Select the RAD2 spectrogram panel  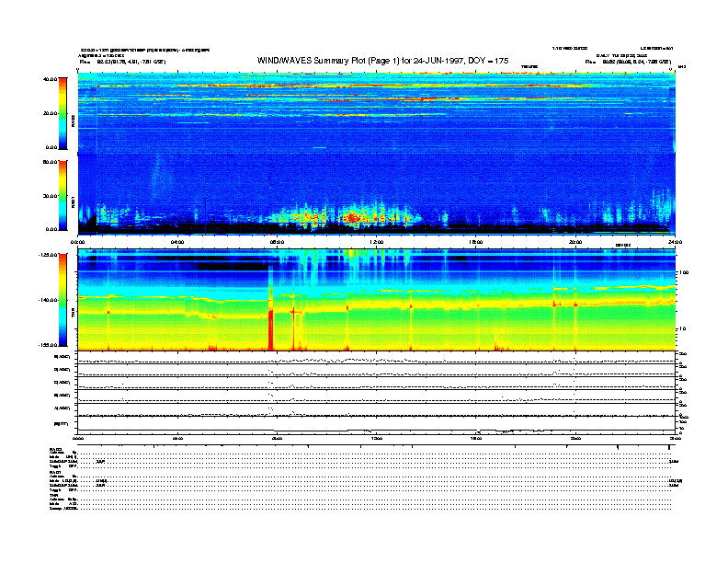click(x=376, y=113)
